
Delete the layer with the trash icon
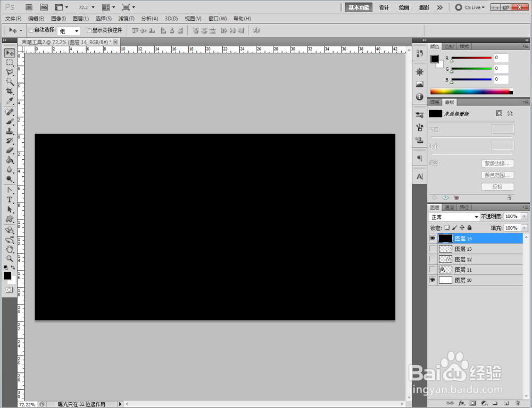(517, 403)
